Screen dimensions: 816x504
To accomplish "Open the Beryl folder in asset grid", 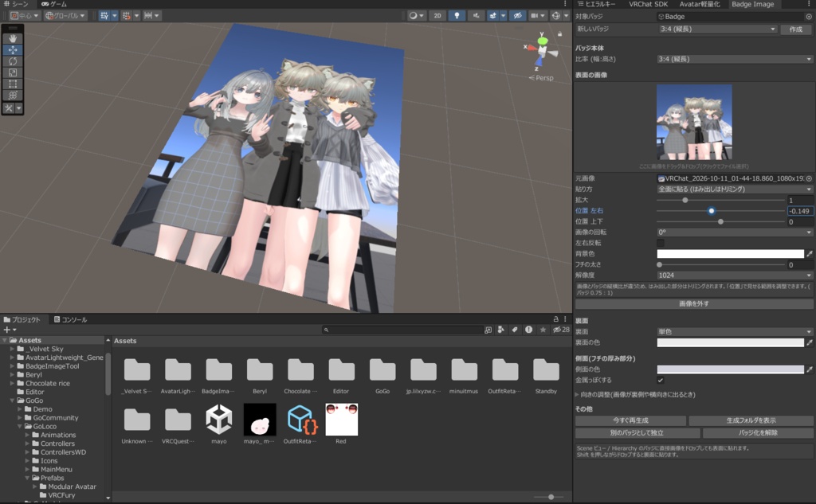I will click(260, 370).
